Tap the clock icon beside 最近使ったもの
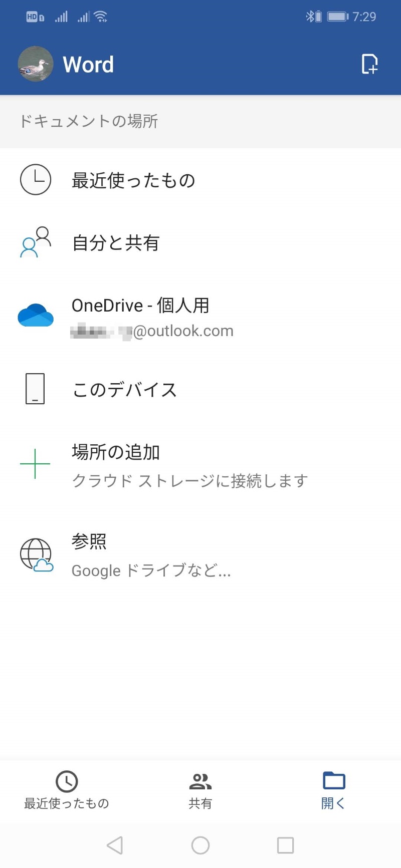The image size is (401, 868). pyautogui.click(x=36, y=179)
